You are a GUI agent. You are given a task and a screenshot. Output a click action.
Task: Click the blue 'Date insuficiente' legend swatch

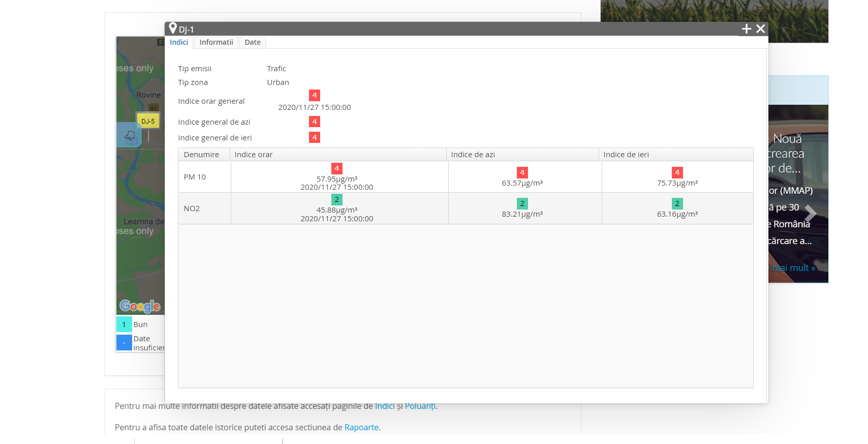[x=124, y=343]
